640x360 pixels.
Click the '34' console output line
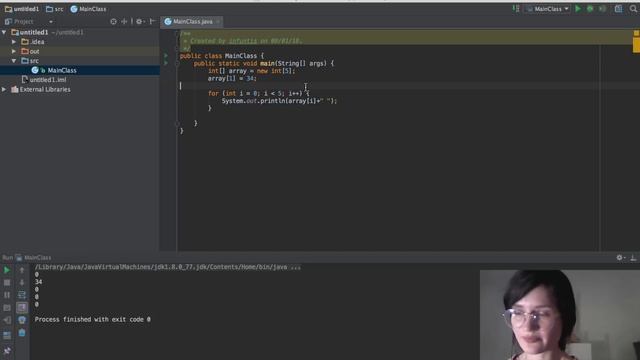click(38, 282)
